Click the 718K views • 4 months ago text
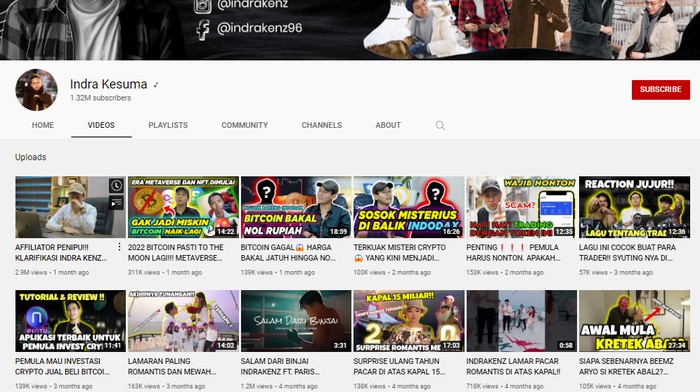Image resolution: width=700 pixels, height=392 pixels. coord(505,386)
